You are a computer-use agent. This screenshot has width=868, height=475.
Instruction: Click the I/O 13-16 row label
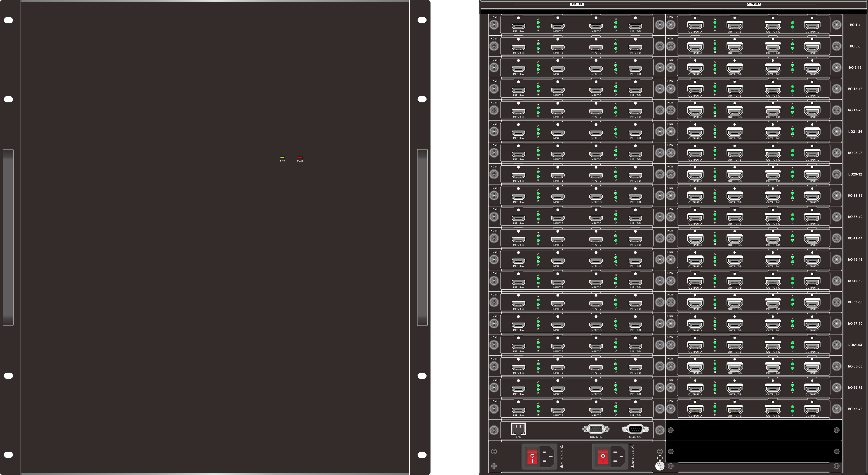[855, 89]
